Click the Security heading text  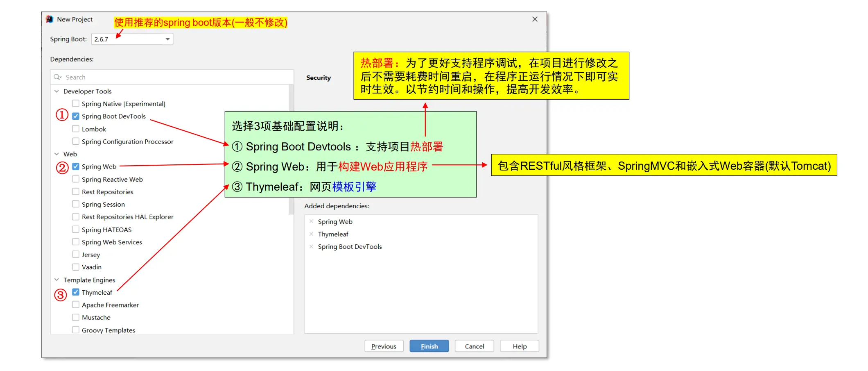(319, 77)
